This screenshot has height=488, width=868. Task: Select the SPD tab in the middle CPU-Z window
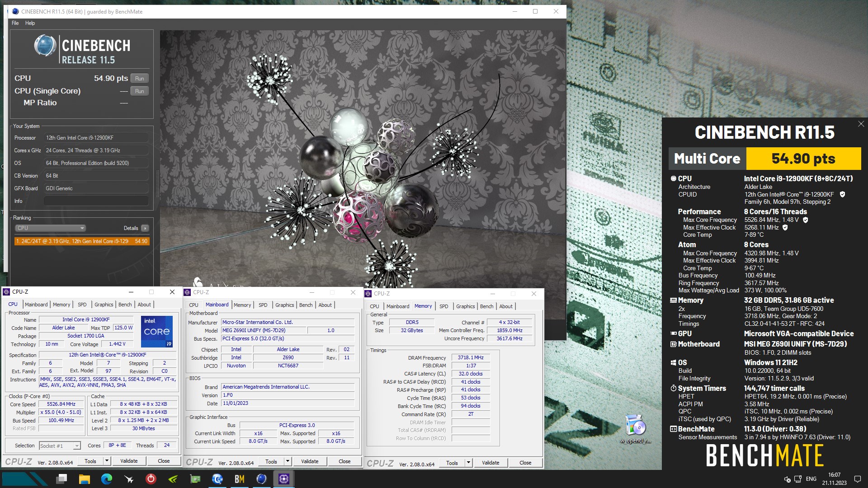(x=263, y=305)
